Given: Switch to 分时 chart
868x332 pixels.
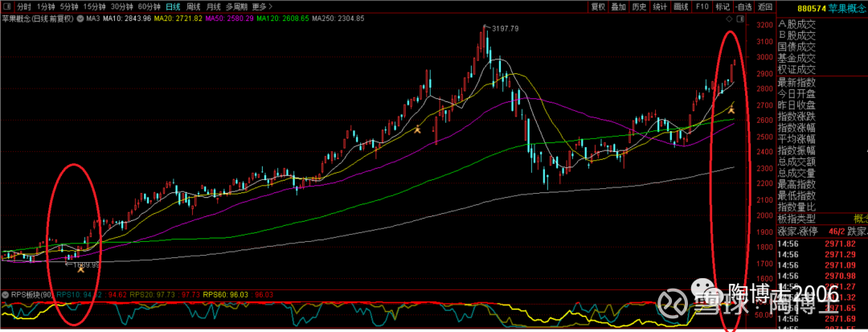Looking at the screenshot, I should [24, 7].
